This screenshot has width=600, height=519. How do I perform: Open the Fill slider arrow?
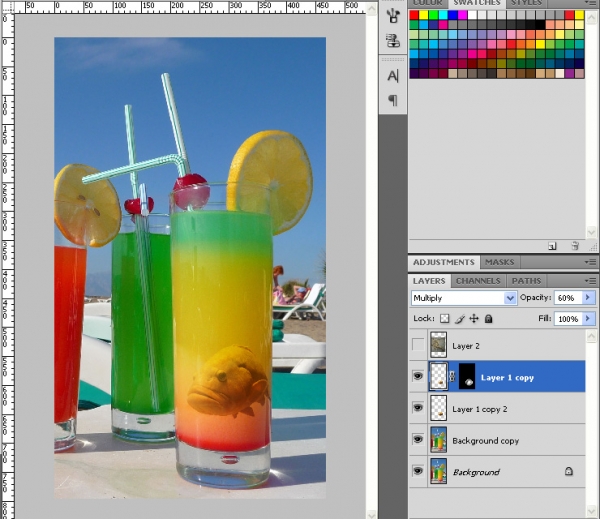point(589,318)
